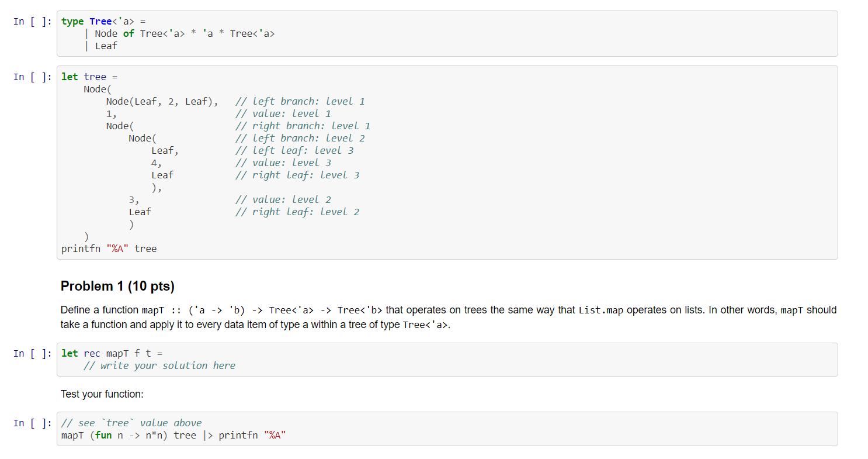
Task: Click the comment '// left branch: level 1'
Action: [300, 101]
